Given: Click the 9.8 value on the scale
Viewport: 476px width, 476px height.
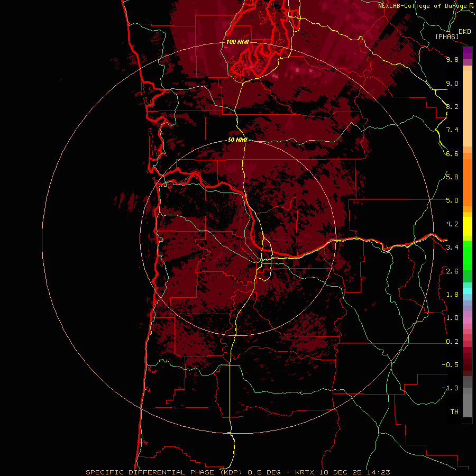Looking at the screenshot, I should tap(452, 59).
